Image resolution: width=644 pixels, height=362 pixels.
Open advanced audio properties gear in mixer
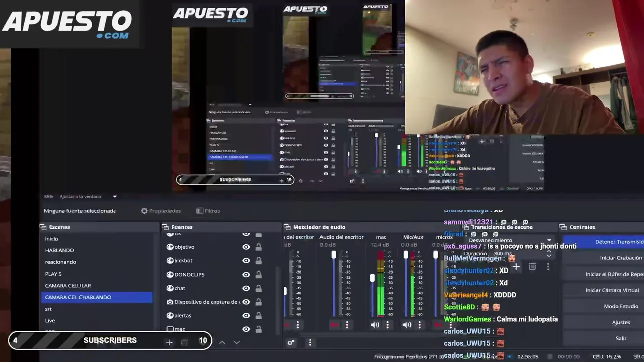291,343
